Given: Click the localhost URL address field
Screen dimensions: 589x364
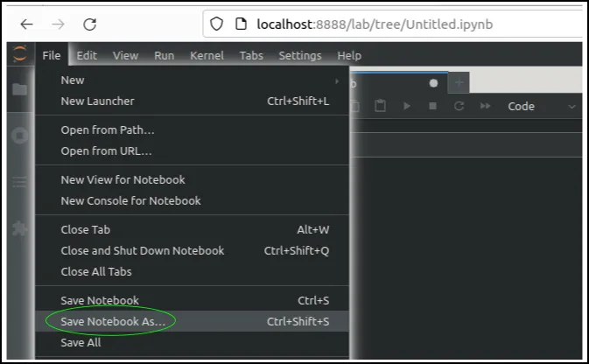Looking at the screenshot, I should [393, 24].
